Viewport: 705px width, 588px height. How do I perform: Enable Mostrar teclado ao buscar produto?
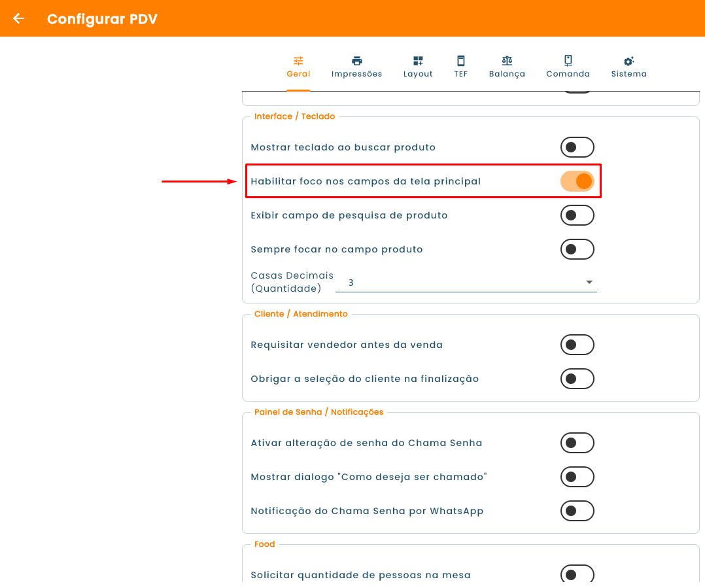(577, 147)
